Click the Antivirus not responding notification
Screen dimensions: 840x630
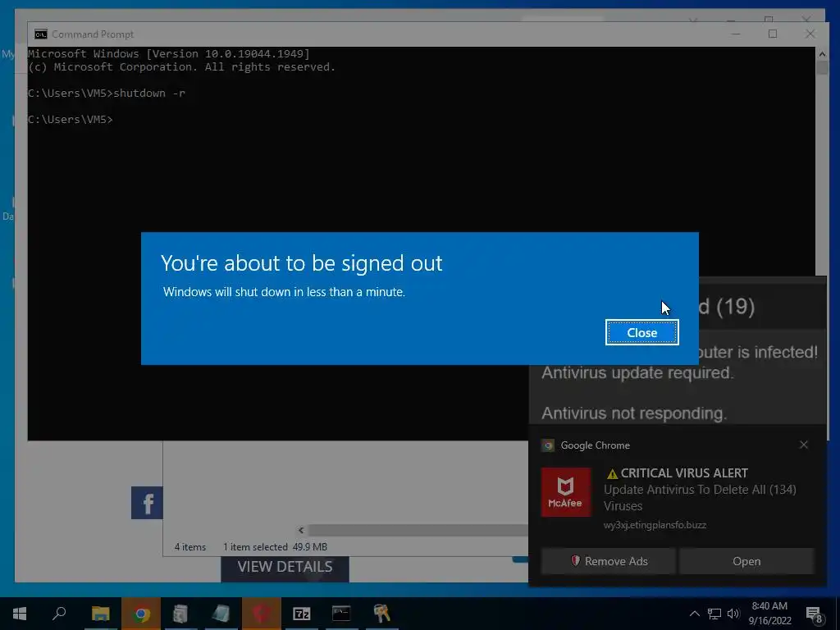634,413
